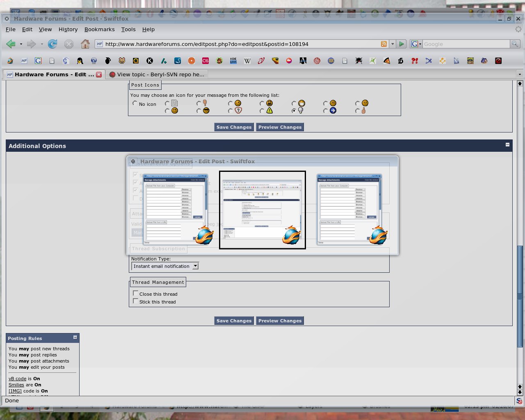Select the question mark post icon radio
The image size is (525, 420).
point(231,111)
